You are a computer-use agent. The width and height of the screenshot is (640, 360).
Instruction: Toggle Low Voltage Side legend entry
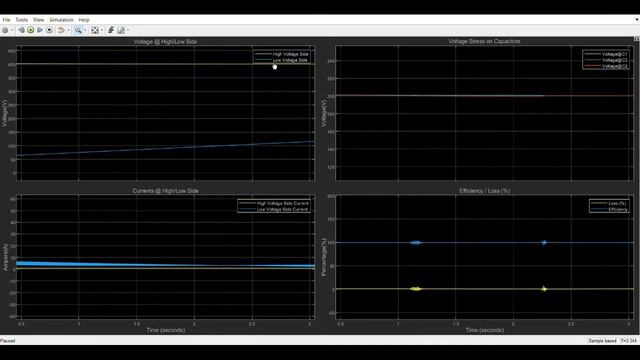(x=282, y=60)
